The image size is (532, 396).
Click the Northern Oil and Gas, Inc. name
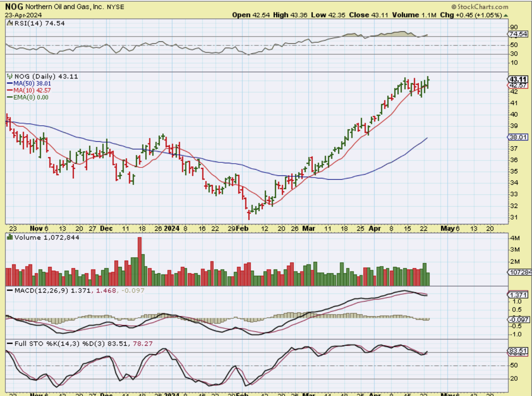(65, 7)
